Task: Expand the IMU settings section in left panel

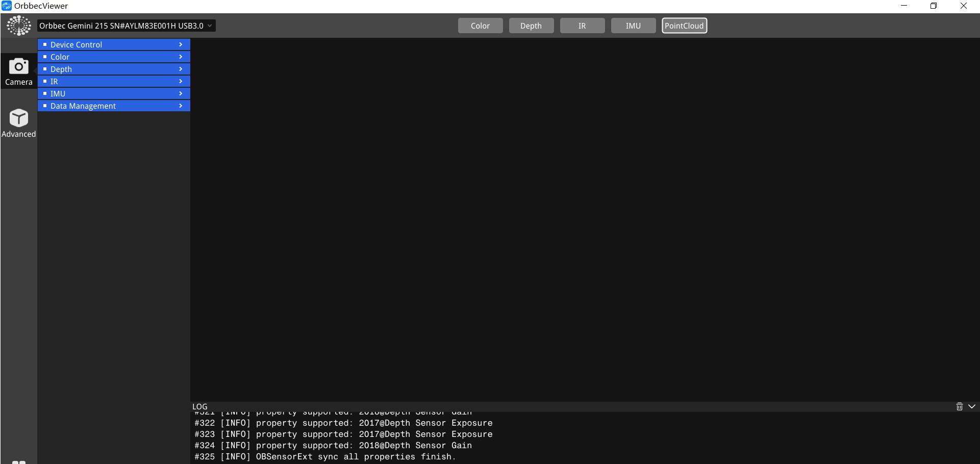Action: point(114,93)
